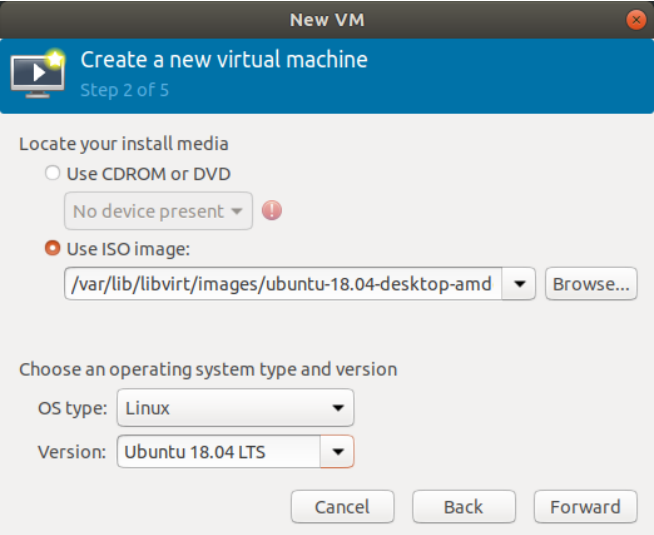Close the New VM dialog window
The image size is (654, 535).
636,20
